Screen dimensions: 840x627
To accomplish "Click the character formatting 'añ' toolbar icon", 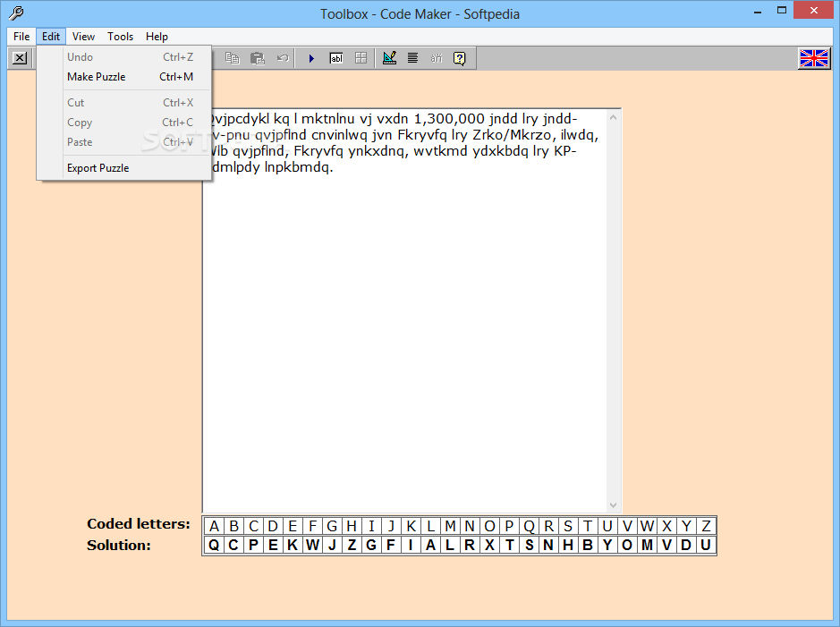I will point(436,57).
